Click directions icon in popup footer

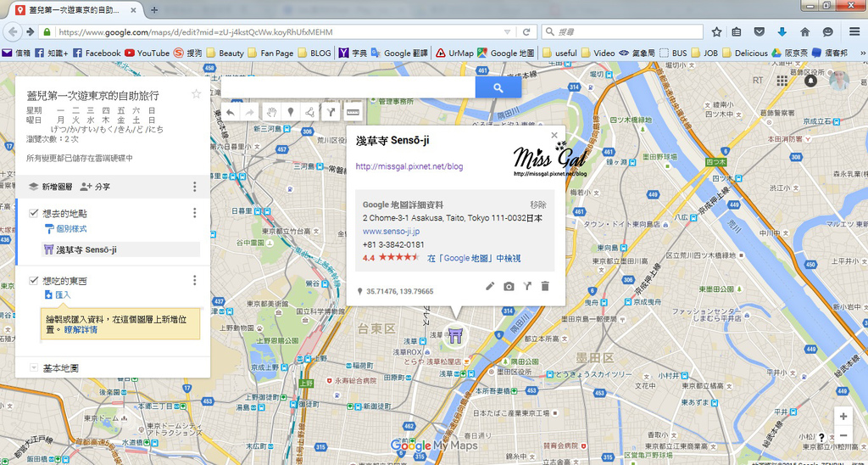[527, 286]
